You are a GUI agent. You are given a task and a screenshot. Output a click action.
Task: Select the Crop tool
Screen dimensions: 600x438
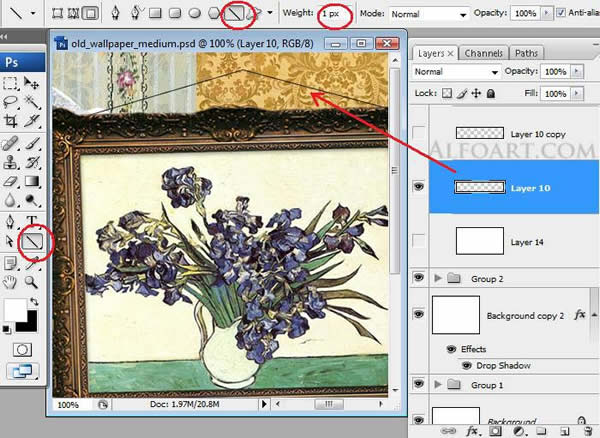click(10, 122)
